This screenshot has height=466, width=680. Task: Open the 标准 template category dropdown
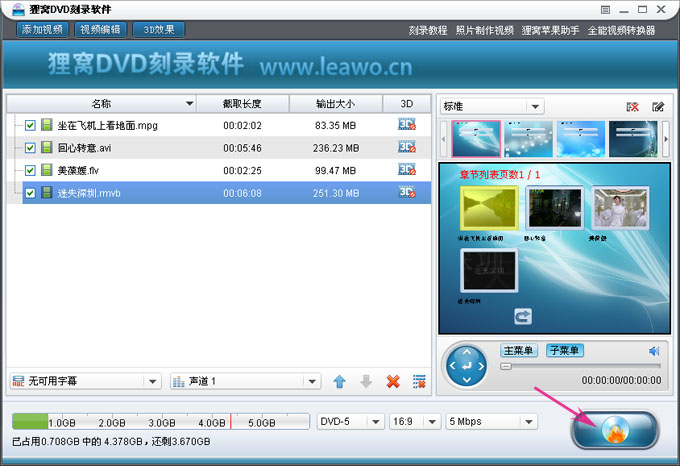[492, 106]
